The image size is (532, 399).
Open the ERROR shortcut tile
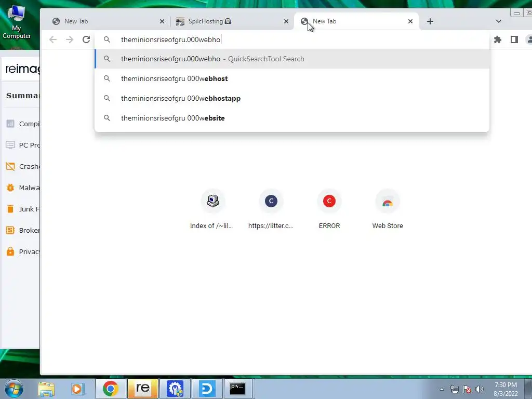coord(329,210)
